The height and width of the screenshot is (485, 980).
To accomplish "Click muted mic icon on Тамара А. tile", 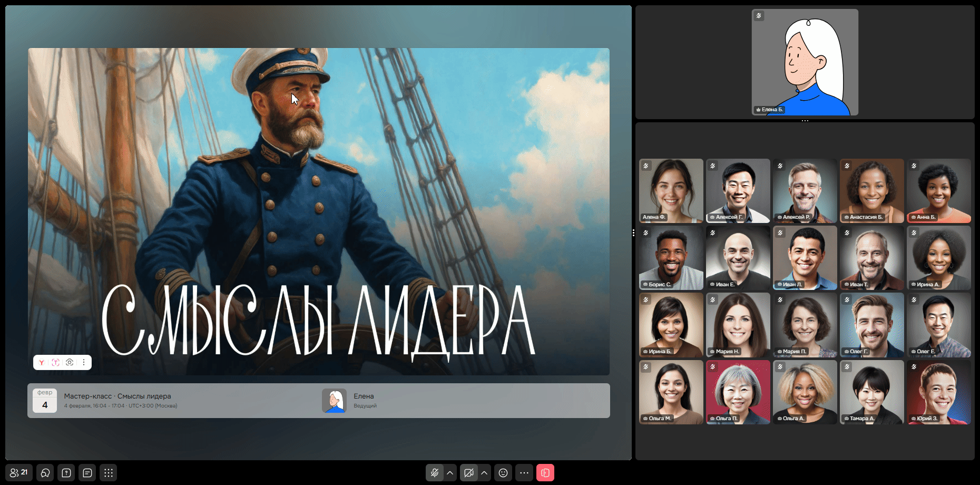I will [847, 367].
